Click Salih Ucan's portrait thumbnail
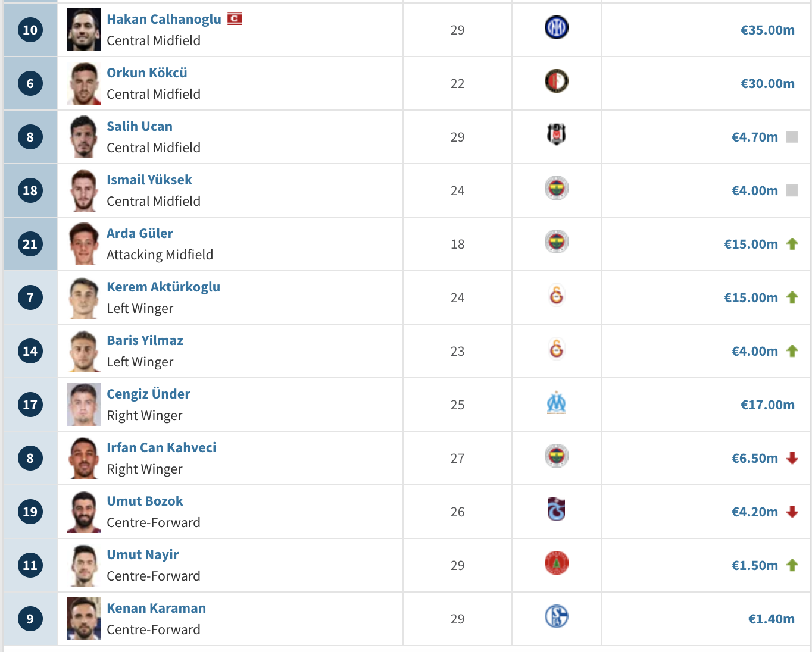The height and width of the screenshot is (652, 812). click(84, 137)
